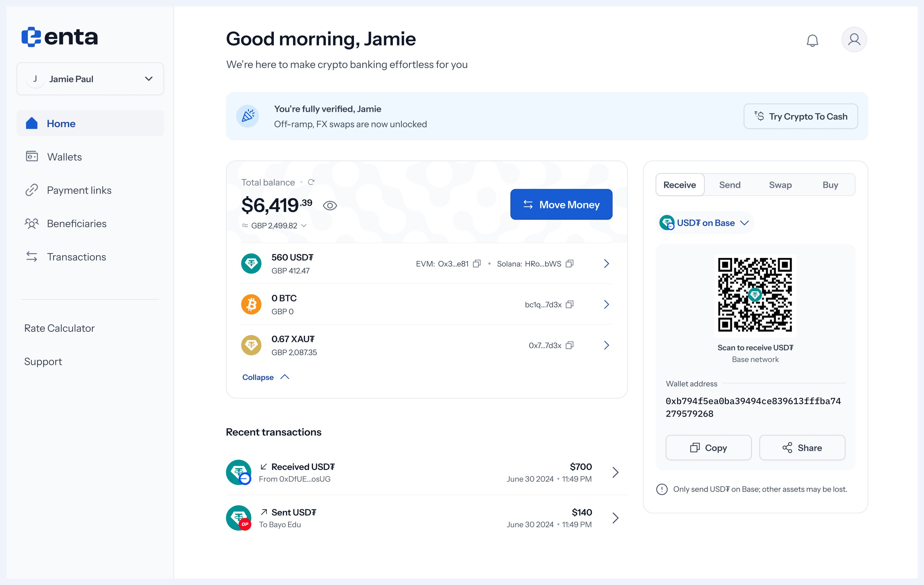Open the Jamie Paul account dropdown
The width and height of the screenshot is (924, 585).
coord(90,79)
